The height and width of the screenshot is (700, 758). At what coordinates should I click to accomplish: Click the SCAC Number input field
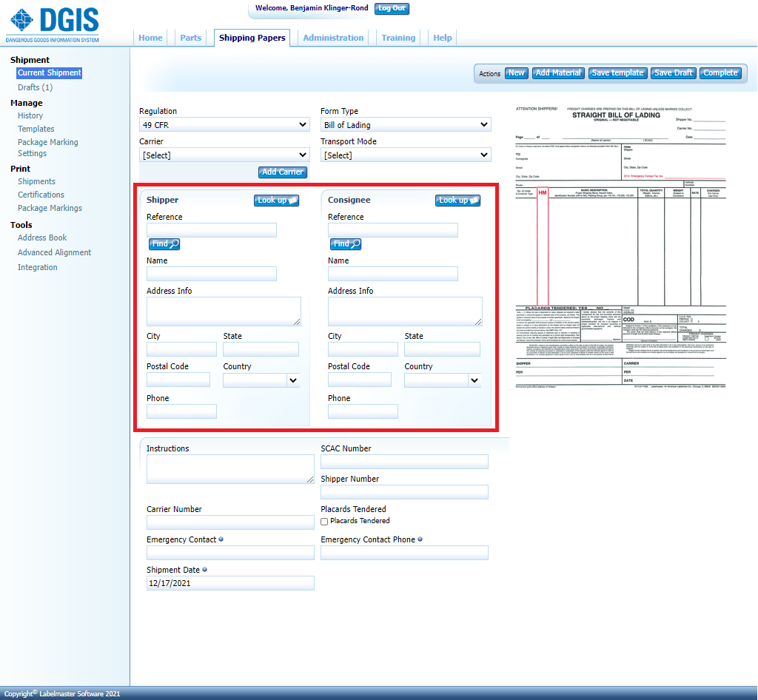coord(404,462)
